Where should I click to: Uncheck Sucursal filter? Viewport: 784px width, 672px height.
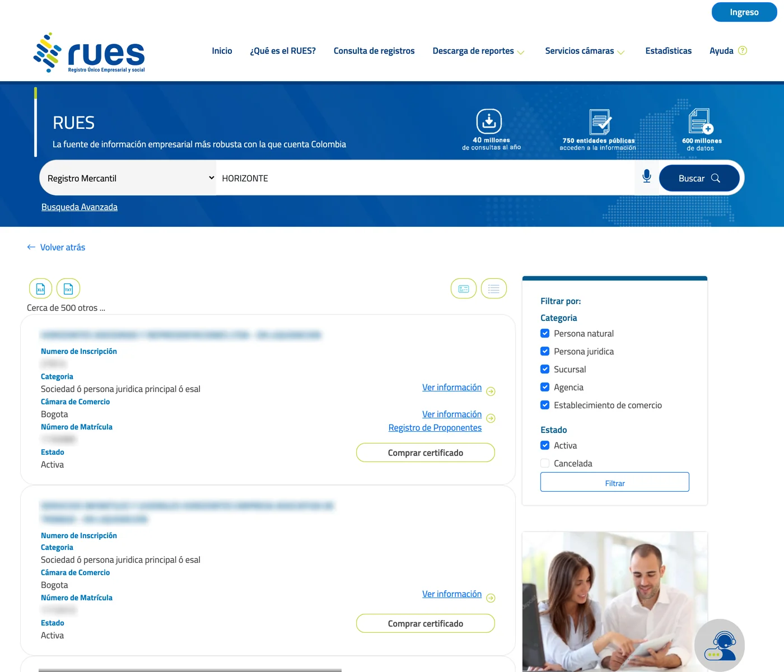tap(545, 369)
